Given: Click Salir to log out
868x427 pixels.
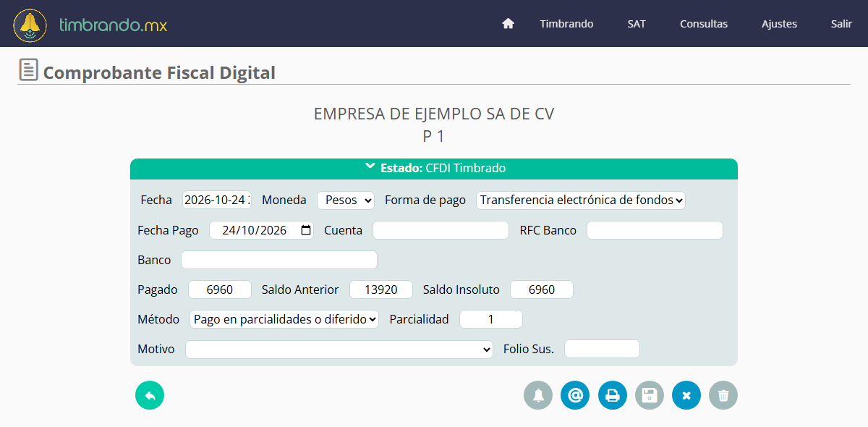Looking at the screenshot, I should (x=841, y=24).
